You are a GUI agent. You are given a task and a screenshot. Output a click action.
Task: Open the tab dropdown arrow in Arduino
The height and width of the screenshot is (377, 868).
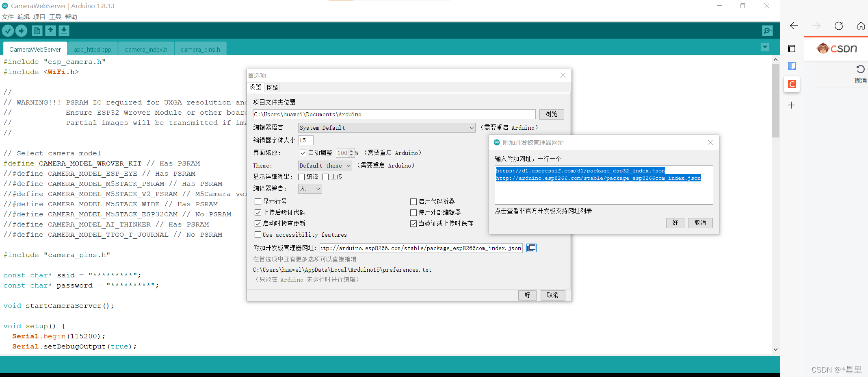coord(765,47)
